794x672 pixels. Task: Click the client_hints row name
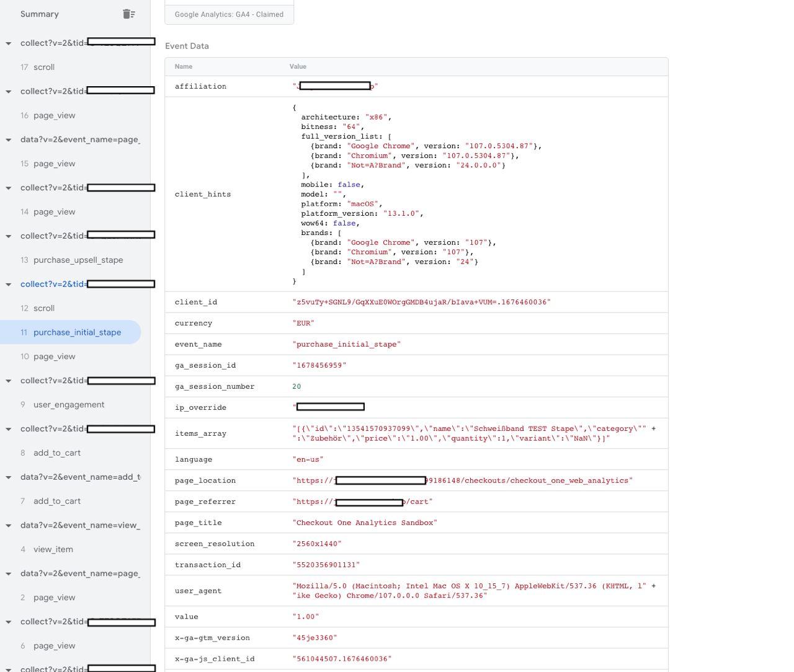point(203,194)
